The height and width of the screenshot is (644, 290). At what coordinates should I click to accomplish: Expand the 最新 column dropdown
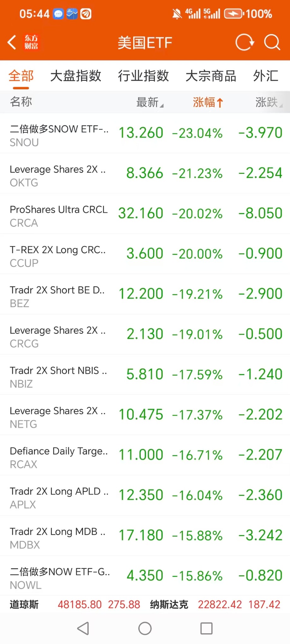click(x=150, y=102)
